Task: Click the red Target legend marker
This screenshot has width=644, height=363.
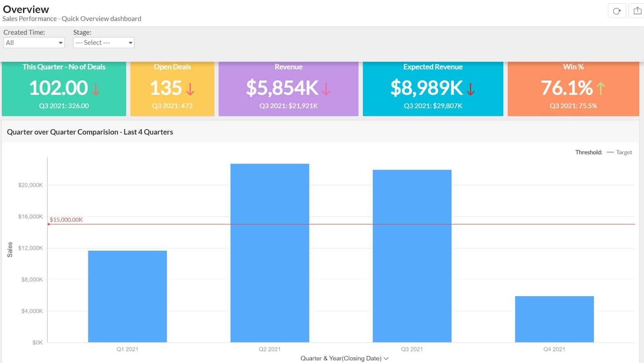Action: tap(611, 153)
